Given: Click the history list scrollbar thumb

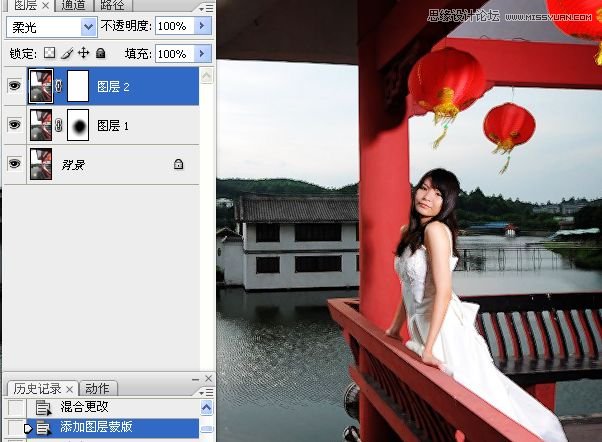Looking at the screenshot, I should 207,429.
